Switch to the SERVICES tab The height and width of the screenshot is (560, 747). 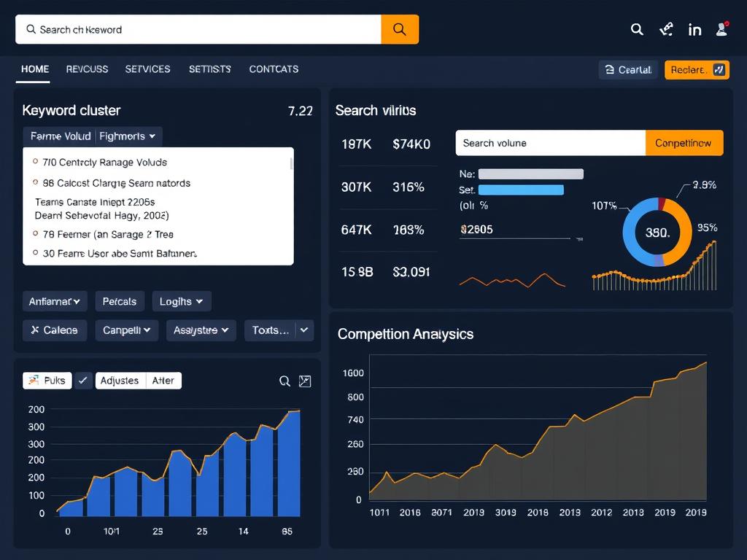(147, 69)
